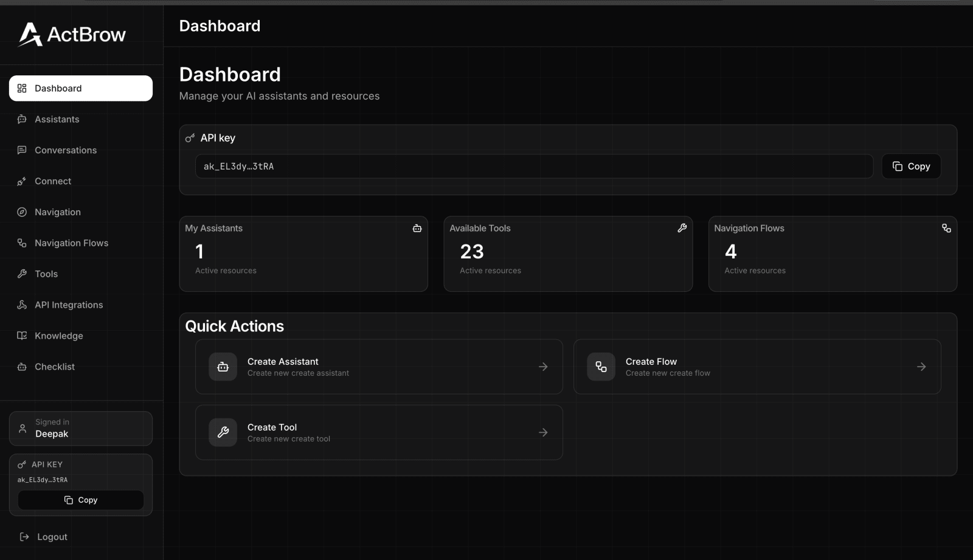Click the Available Tools card title
This screenshot has width=973, height=560.
pos(480,228)
